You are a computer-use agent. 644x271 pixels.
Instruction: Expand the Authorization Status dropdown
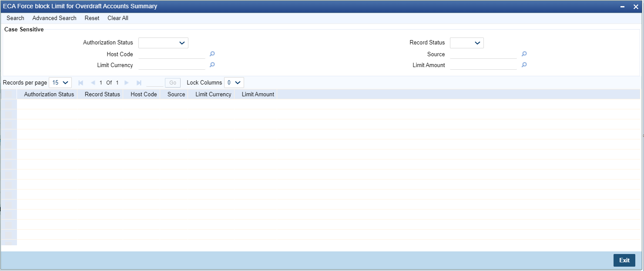click(x=163, y=43)
